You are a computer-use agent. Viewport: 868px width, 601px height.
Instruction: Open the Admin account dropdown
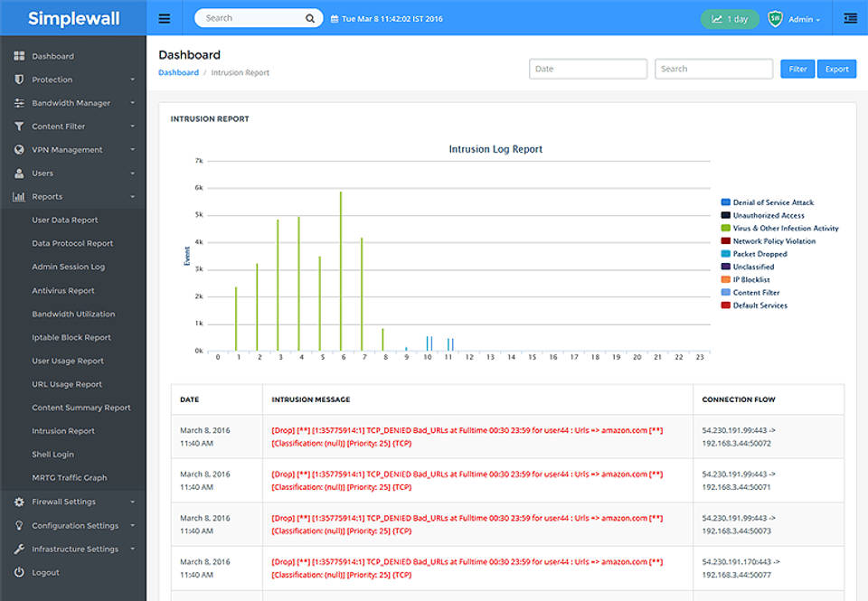click(805, 17)
